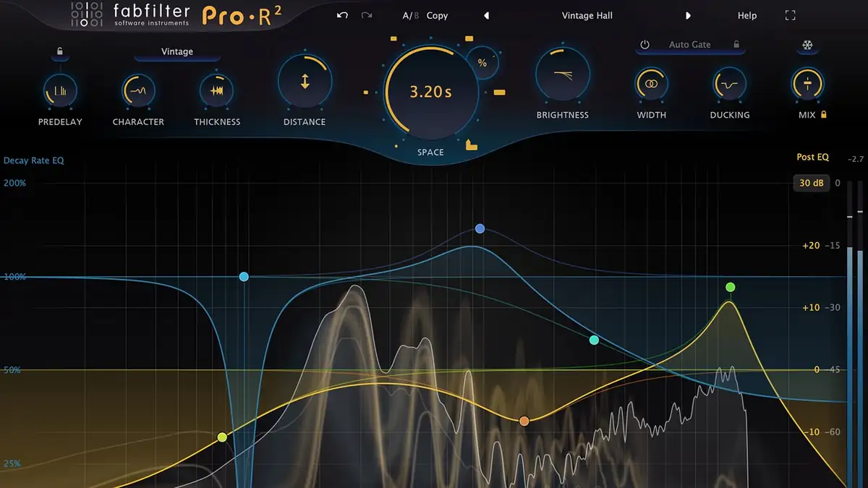Select the Ducking control icon
868x488 pixels.
pyautogui.click(x=728, y=85)
